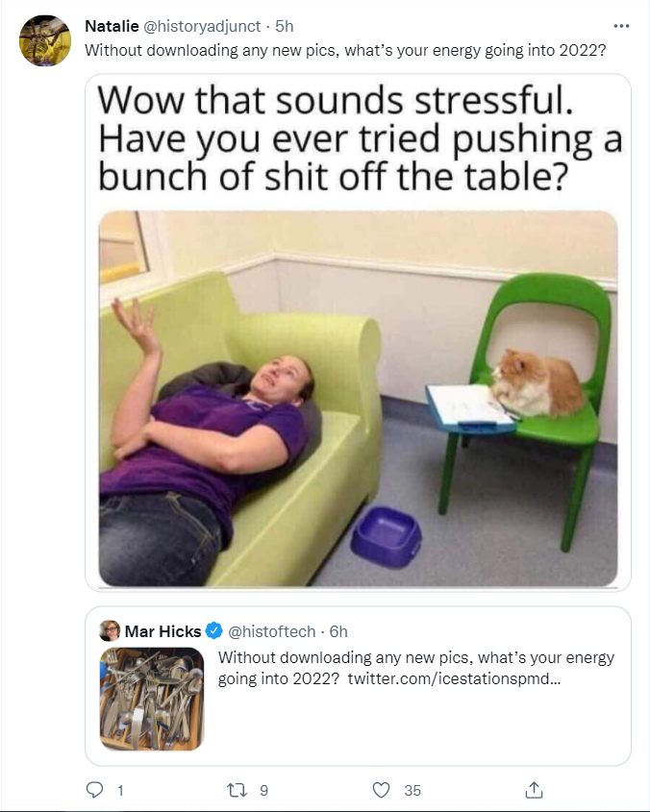Click the reply speech bubble icon
This screenshot has width=650, height=812.
point(94,790)
